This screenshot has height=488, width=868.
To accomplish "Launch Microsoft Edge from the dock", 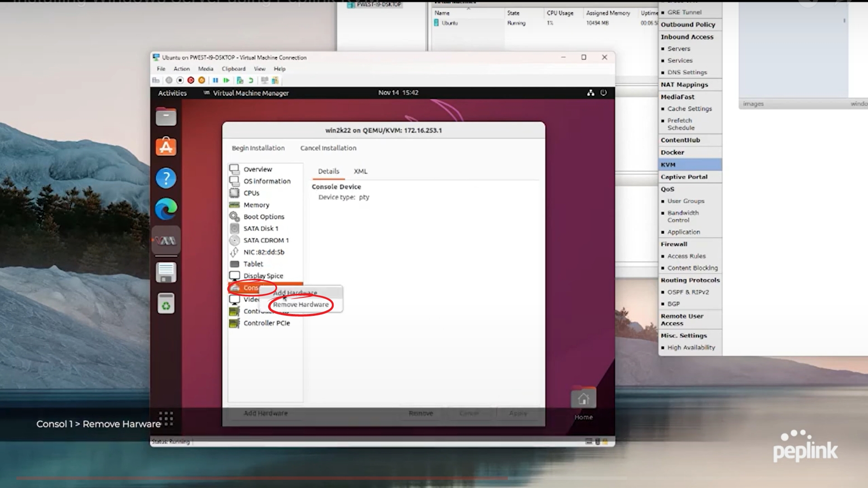I will 166,209.
